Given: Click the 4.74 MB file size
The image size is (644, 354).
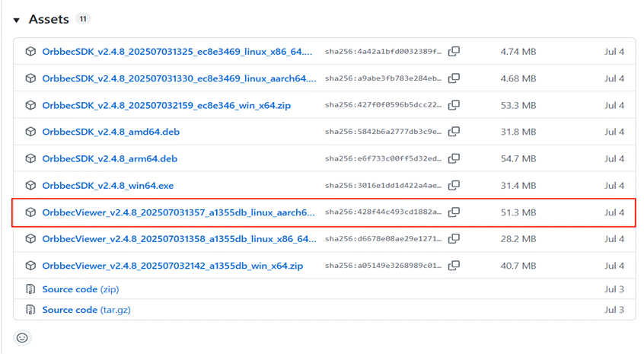Looking at the screenshot, I should 518,52.
